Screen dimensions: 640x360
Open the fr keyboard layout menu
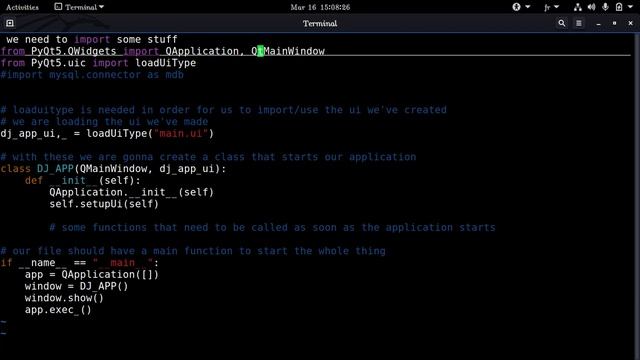click(551, 7)
